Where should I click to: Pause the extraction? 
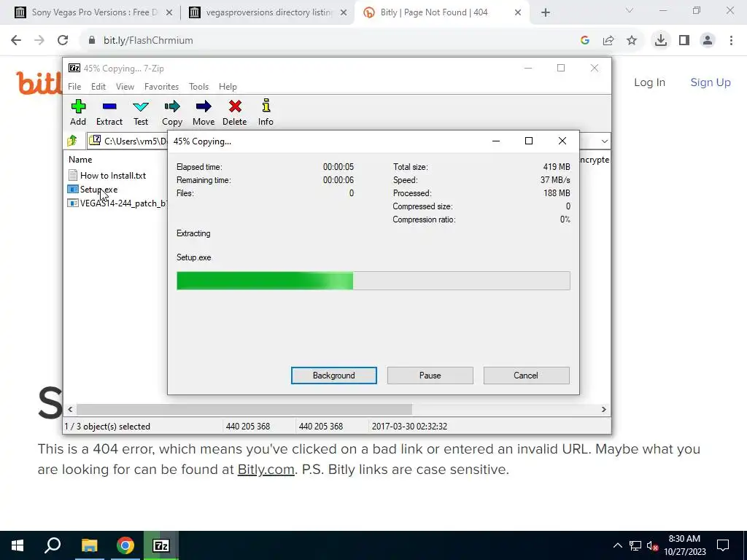[x=430, y=376]
